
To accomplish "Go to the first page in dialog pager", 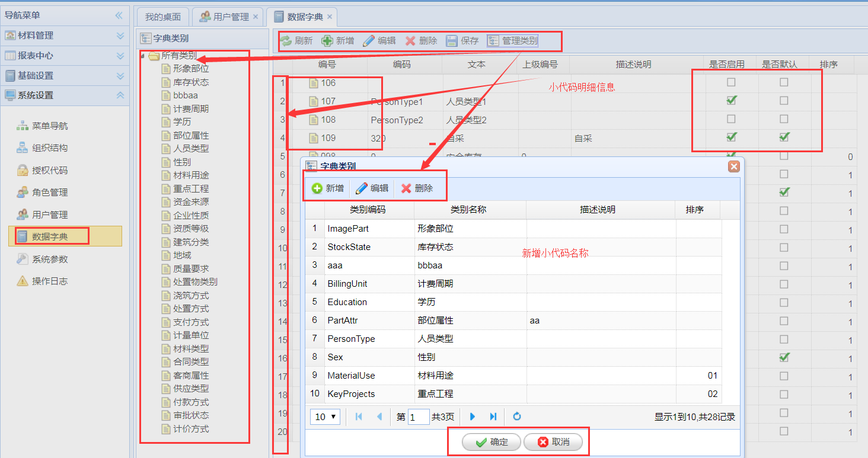I will click(359, 417).
